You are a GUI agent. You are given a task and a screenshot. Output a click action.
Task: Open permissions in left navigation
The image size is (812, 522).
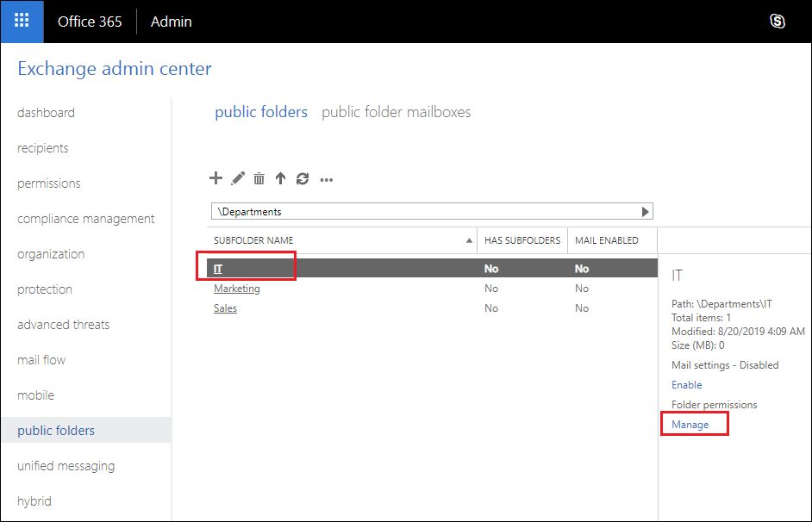(48, 183)
